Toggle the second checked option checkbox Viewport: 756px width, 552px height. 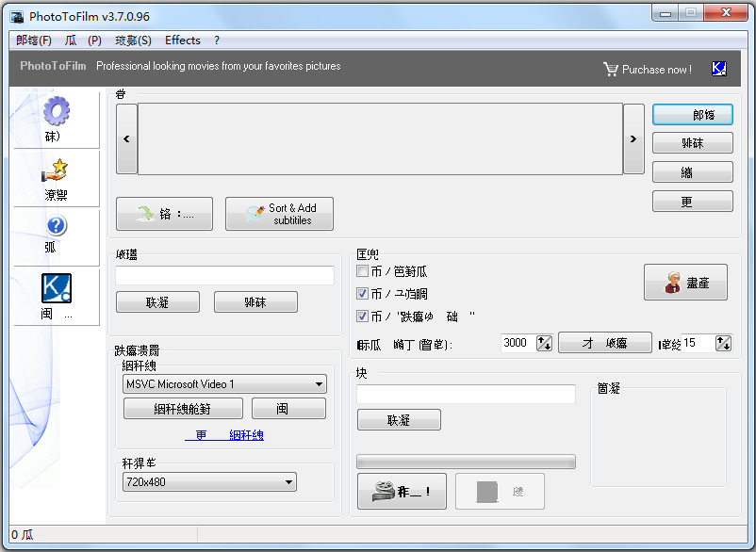[362, 293]
